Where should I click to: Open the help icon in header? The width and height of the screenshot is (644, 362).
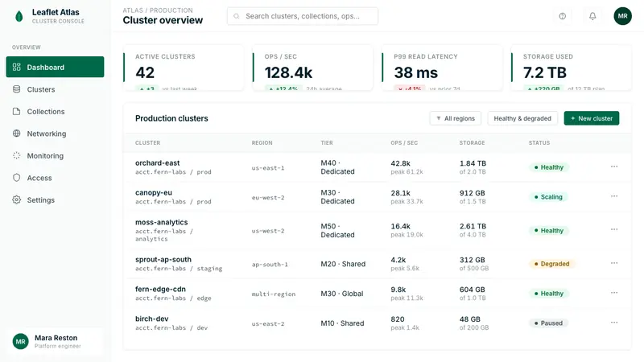click(562, 16)
